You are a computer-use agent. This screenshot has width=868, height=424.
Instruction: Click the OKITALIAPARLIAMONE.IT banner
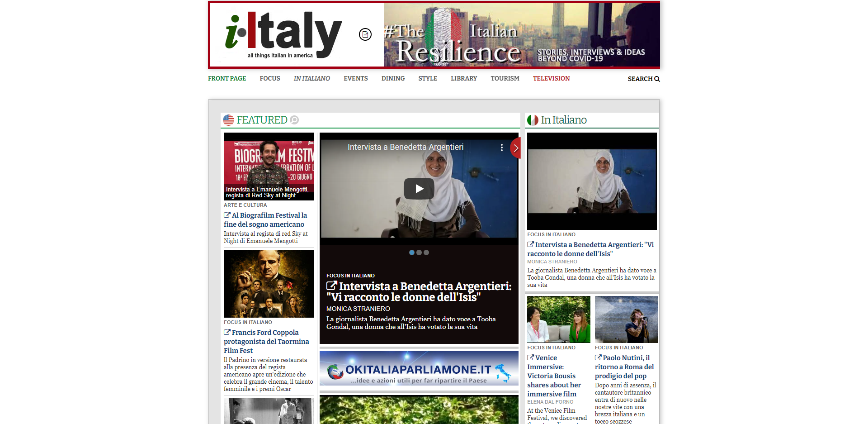[419, 368]
